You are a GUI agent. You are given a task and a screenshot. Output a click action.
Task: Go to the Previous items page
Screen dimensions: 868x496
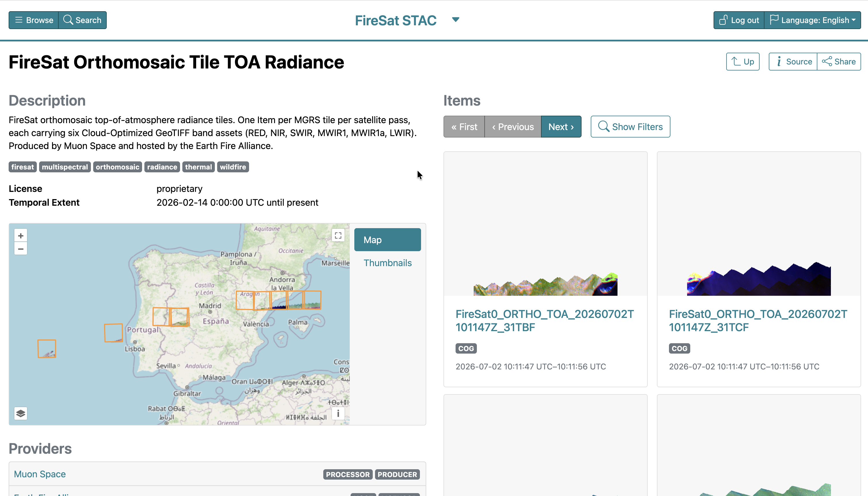point(513,127)
